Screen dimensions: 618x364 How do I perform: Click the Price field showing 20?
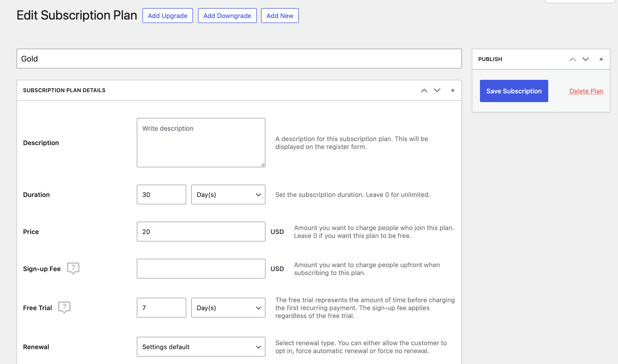click(201, 232)
